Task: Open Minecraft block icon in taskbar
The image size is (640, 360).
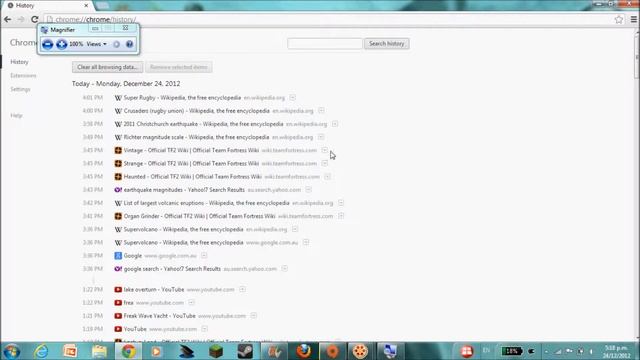Action: click(x=216, y=351)
